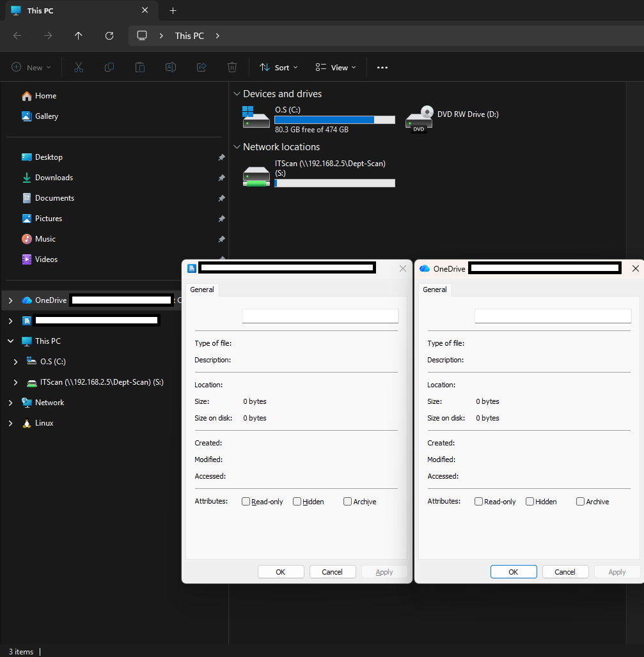
Task: Open the New dropdown menu
Action: (31, 67)
